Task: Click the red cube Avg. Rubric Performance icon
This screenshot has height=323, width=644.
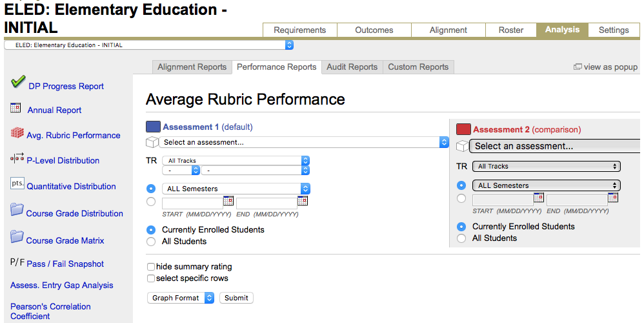Action: [x=17, y=133]
